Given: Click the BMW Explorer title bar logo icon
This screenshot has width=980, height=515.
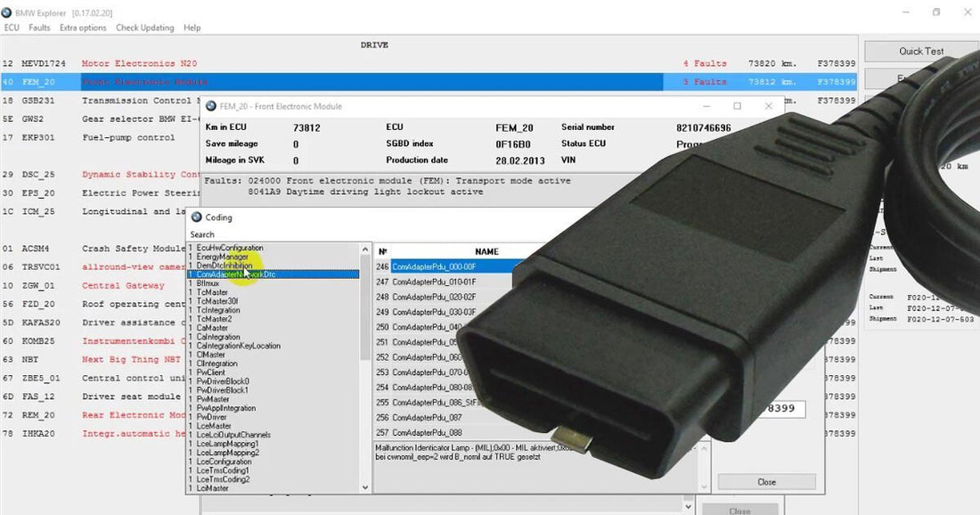Looking at the screenshot, I should click(6, 12).
